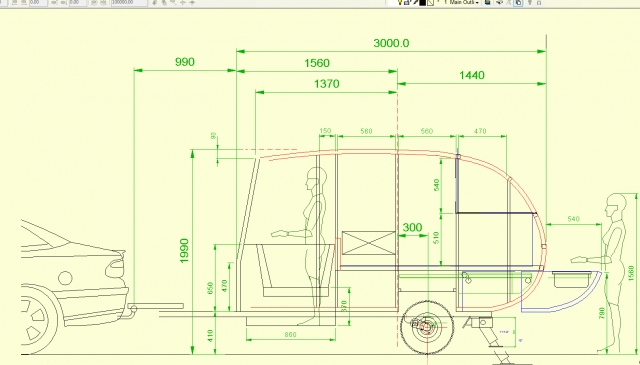640x365 pixels.
Task: Click the magnifier zoom icon in top toolbar
Action: coord(173,2)
